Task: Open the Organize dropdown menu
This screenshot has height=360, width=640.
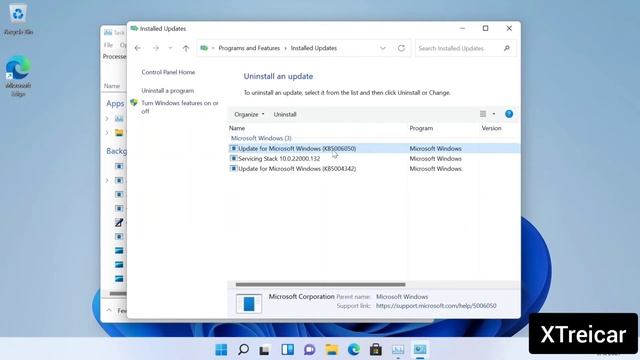Action: point(249,114)
